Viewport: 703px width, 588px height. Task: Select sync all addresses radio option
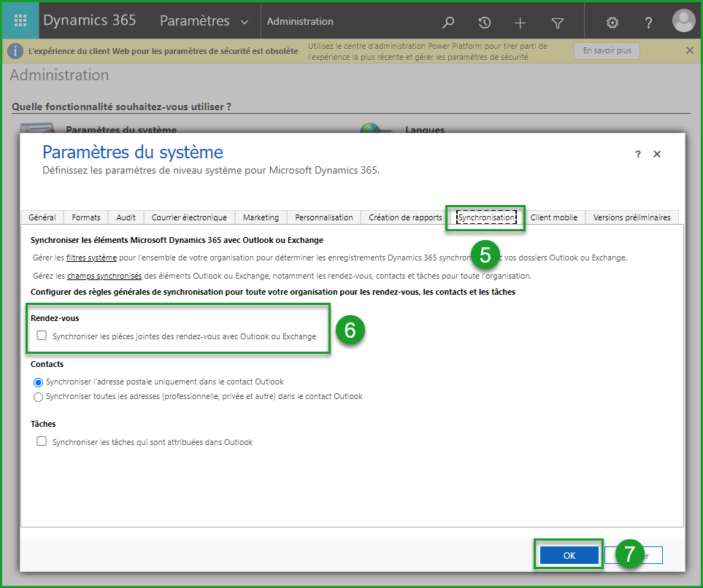coord(38,397)
